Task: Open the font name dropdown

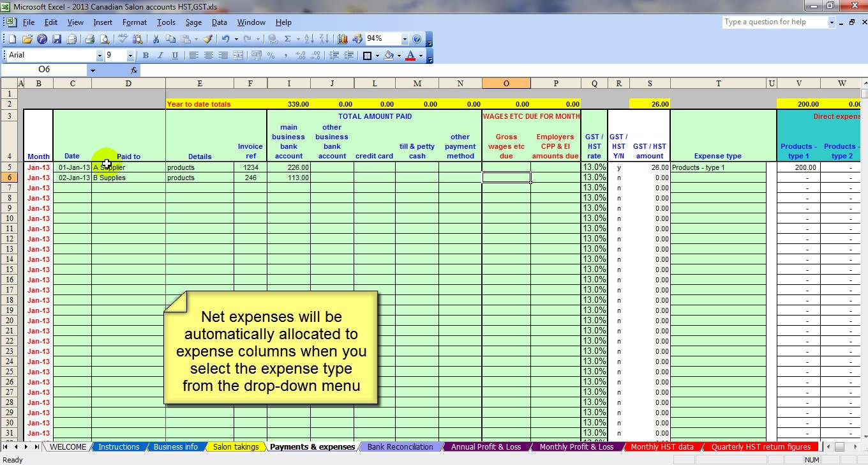Action: 100,55
